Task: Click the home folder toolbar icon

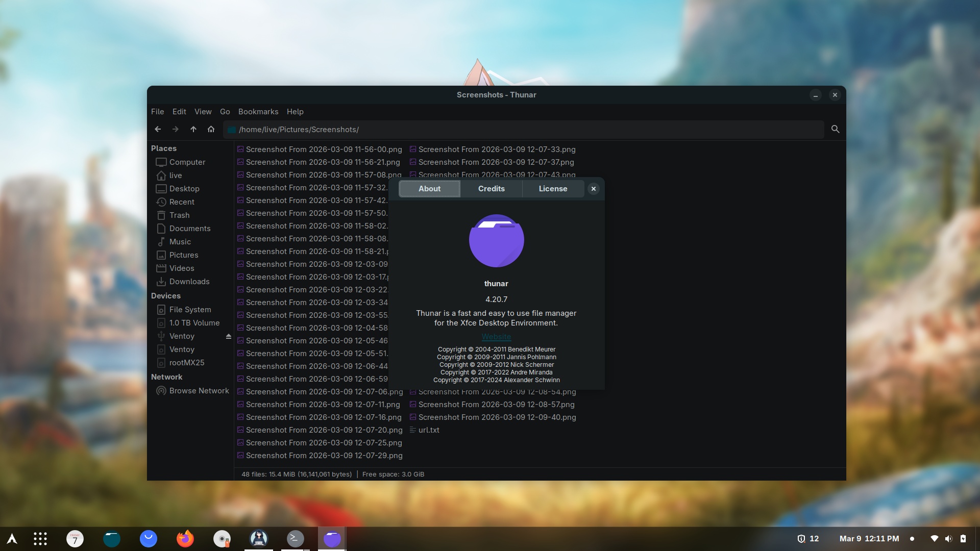Action: [x=211, y=130]
